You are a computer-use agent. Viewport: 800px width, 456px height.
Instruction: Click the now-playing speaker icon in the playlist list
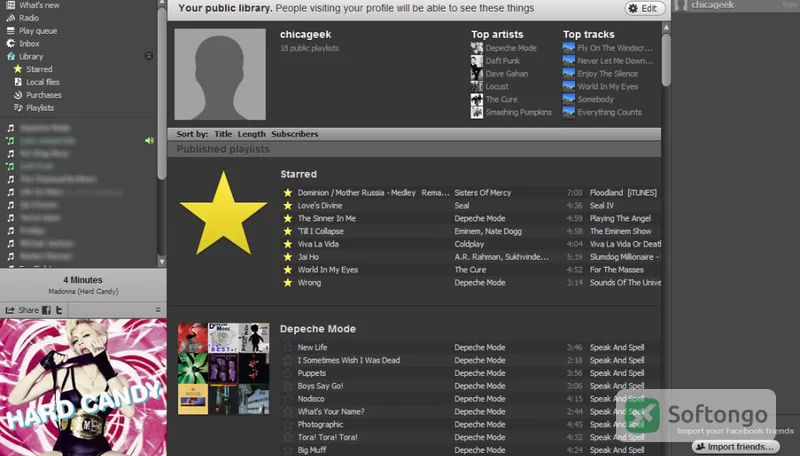149,140
